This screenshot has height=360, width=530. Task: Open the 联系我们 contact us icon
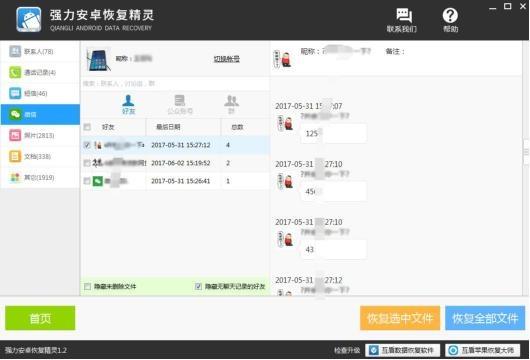tap(403, 20)
